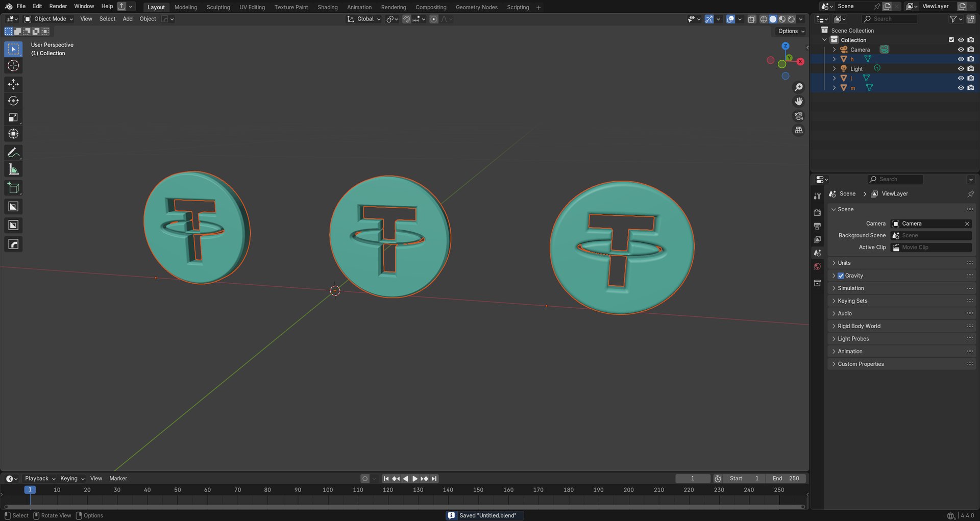Screen dimensions: 980x521
Task: Expand the Camera item in the outliner
Action: coord(834,49)
